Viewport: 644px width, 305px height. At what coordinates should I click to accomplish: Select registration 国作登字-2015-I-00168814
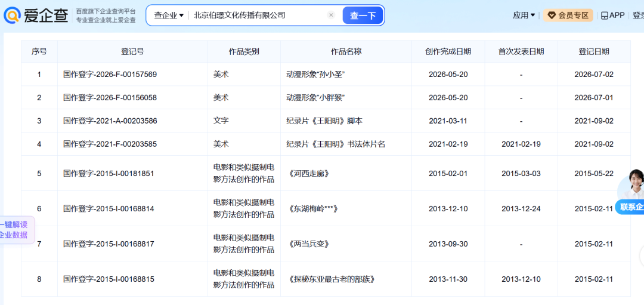109,208
